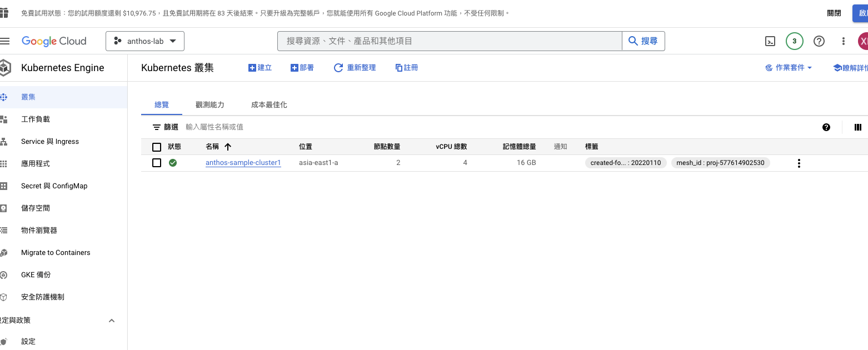Viewport: 868px width, 350px height.
Task: Switch to the 觀測能力 tab
Action: point(210,104)
